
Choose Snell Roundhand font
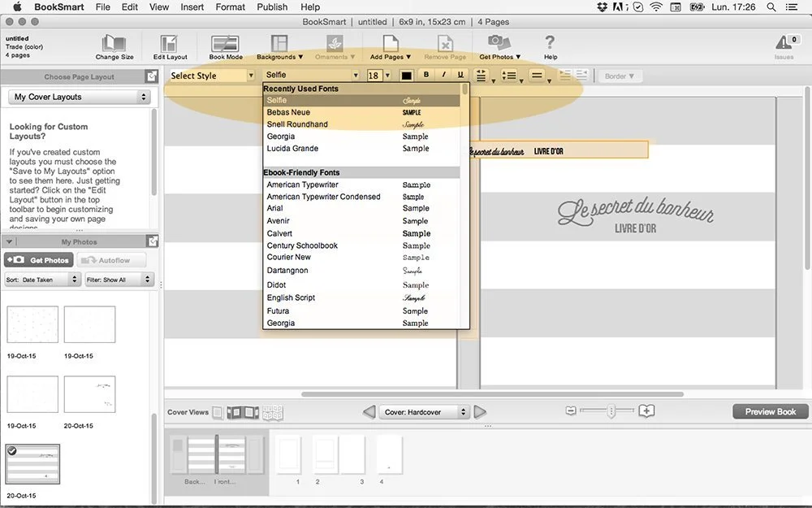(x=361, y=124)
